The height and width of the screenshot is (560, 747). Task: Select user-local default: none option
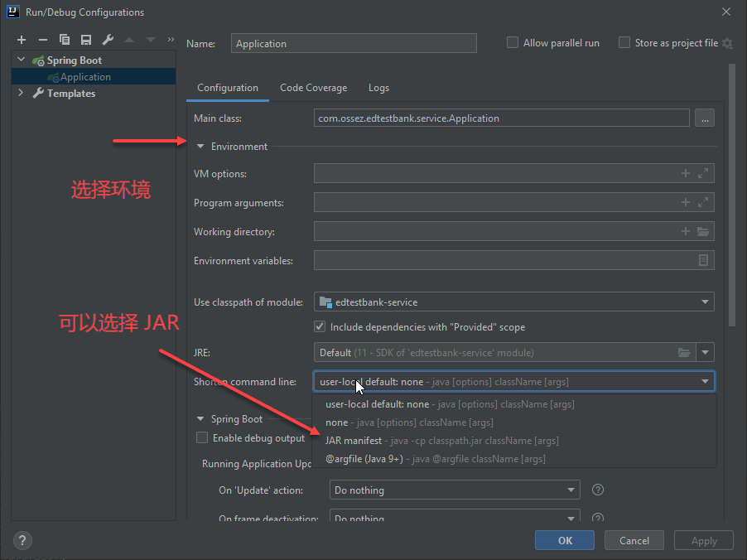(x=514, y=404)
